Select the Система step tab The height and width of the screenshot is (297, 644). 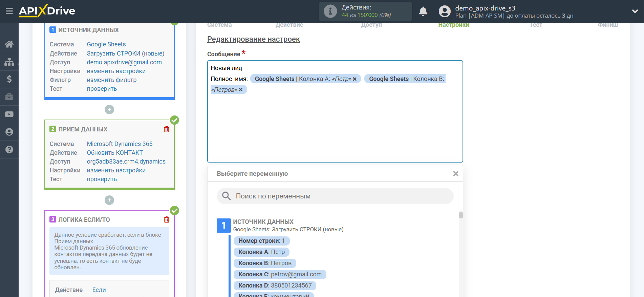(219, 25)
